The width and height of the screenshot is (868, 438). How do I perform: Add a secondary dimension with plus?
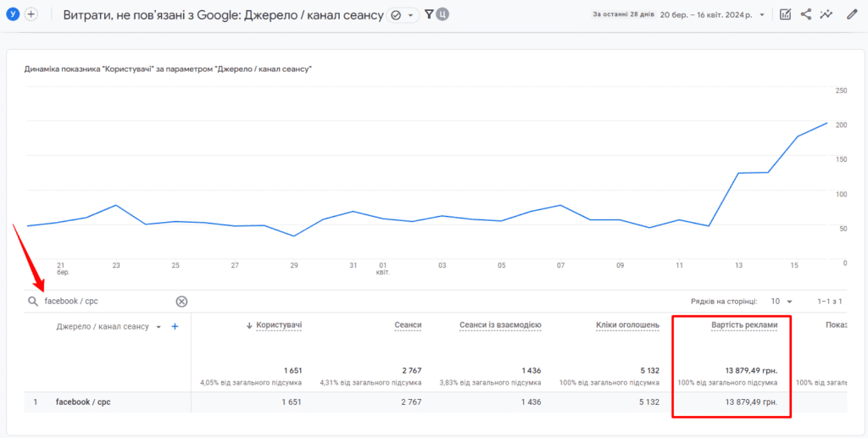pos(175,327)
